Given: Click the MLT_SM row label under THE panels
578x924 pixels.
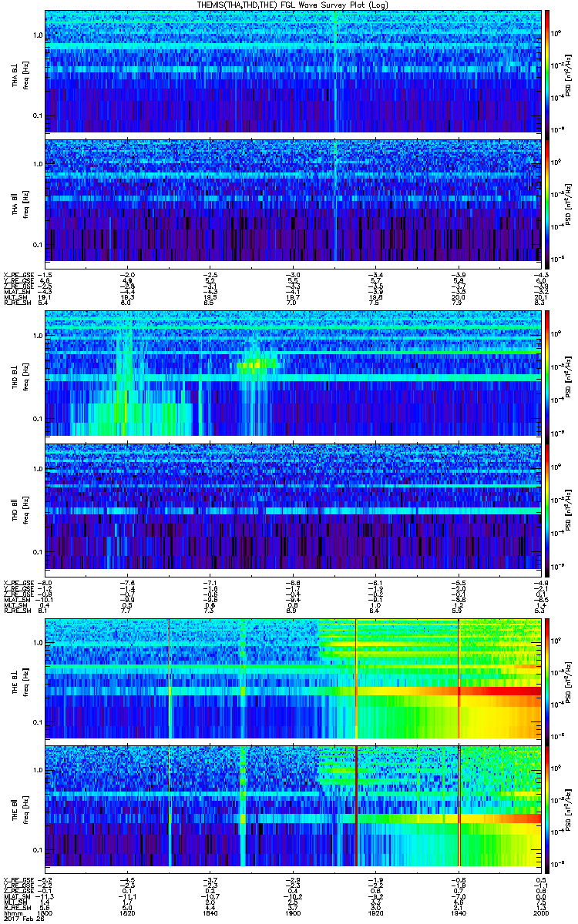Looking at the screenshot, I should click(15, 901).
